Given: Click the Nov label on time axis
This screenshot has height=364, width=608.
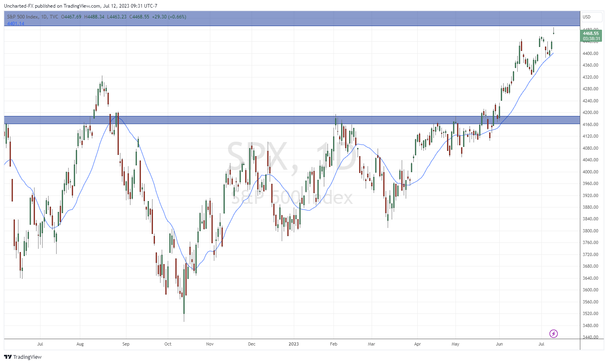Looking at the screenshot, I should (x=210, y=344).
